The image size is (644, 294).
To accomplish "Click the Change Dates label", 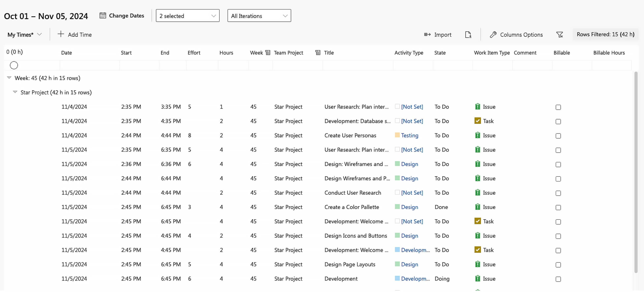I will tap(127, 16).
